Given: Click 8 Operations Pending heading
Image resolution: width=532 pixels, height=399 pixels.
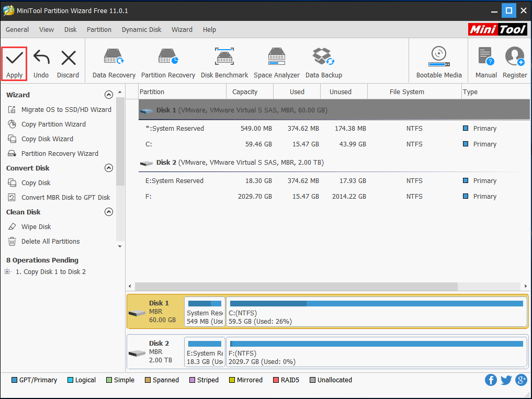Looking at the screenshot, I should [42, 260].
